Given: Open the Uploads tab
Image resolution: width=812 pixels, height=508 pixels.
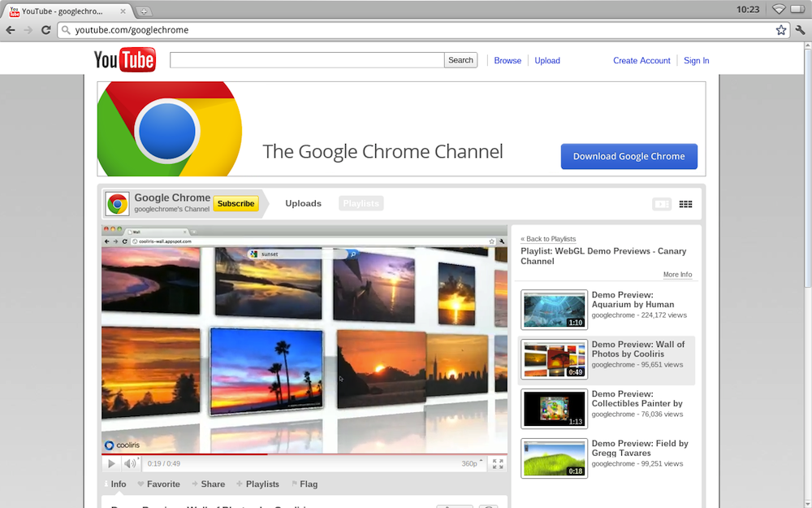Looking at the screenshot, I should tap(303, 204).
